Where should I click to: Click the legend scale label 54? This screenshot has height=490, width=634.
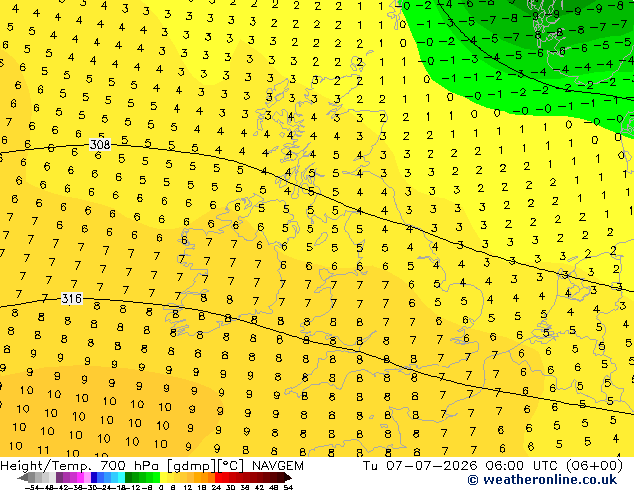click(288, 487)
